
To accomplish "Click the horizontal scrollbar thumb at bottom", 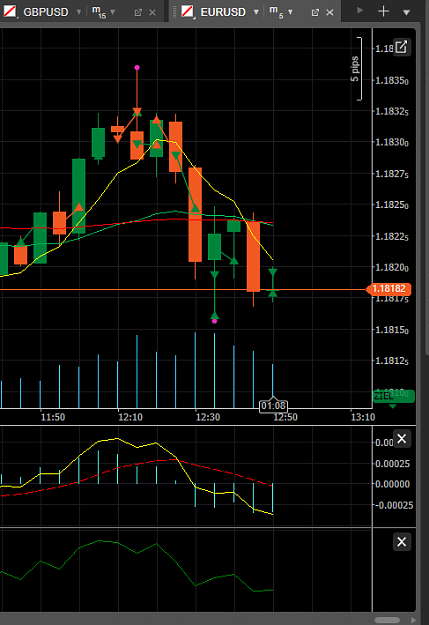I will tap(387, 620).
